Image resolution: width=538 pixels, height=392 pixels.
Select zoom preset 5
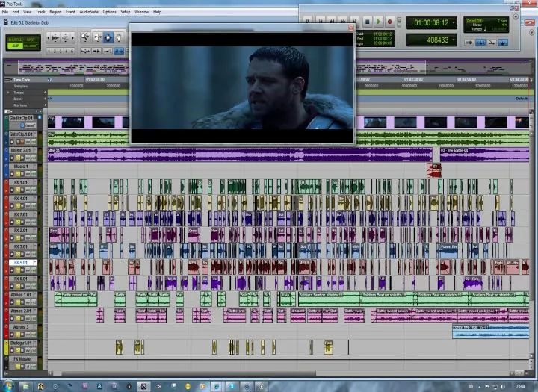tap(72, 51)
